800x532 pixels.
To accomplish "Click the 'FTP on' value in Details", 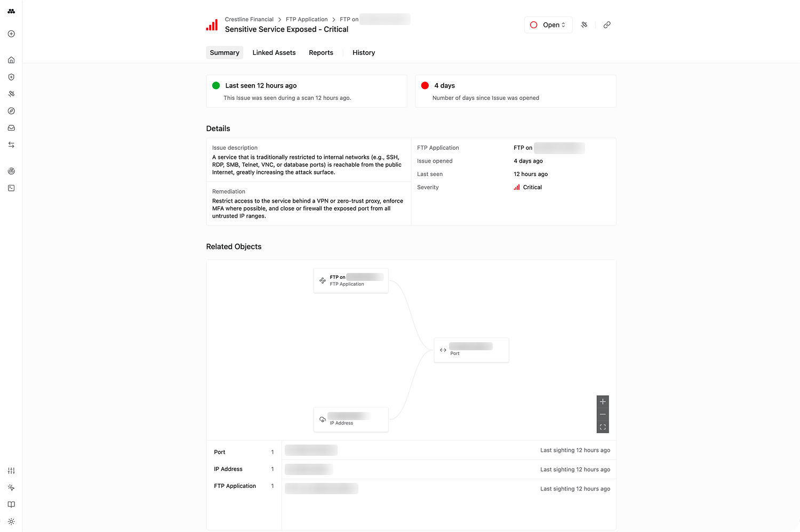I will tap(549, 148).
